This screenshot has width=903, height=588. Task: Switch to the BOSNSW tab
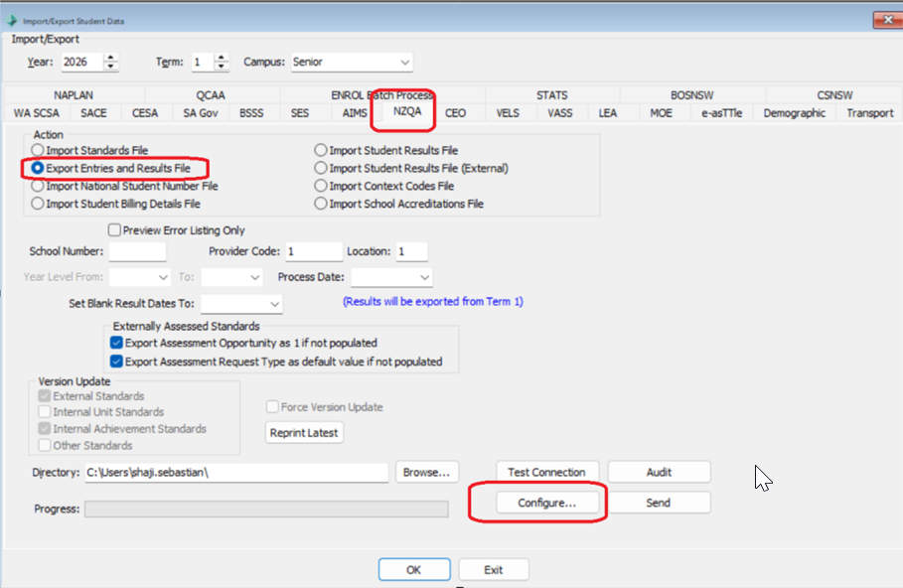pos(691,95)
